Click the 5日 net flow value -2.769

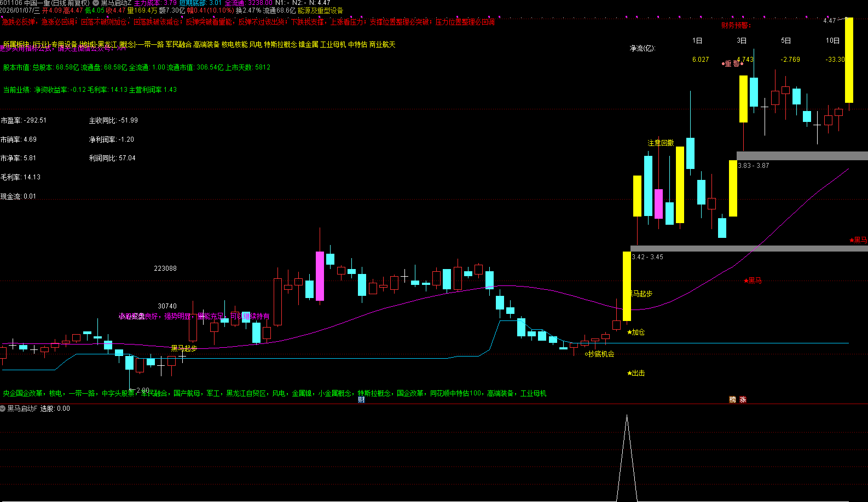790,60
